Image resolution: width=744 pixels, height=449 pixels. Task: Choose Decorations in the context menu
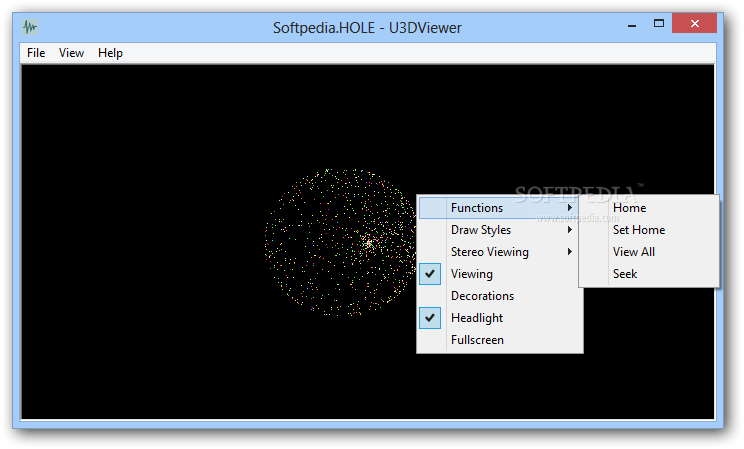(499, 296)
